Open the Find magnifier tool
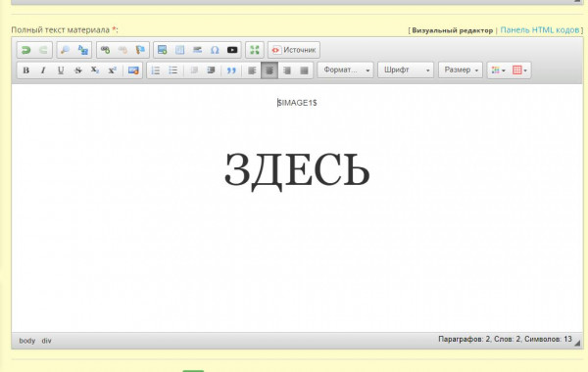This screenshot has width=588, height=372. point(66,50)
